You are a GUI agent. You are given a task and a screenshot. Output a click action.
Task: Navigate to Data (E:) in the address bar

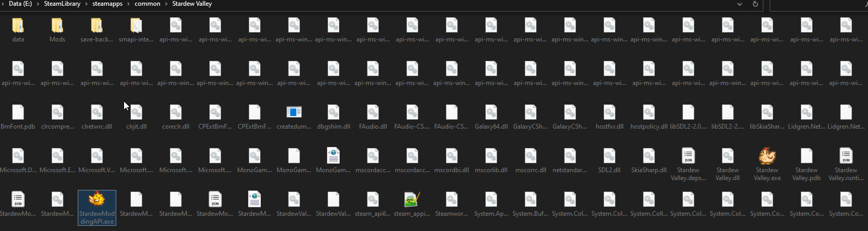click(20, 4)
